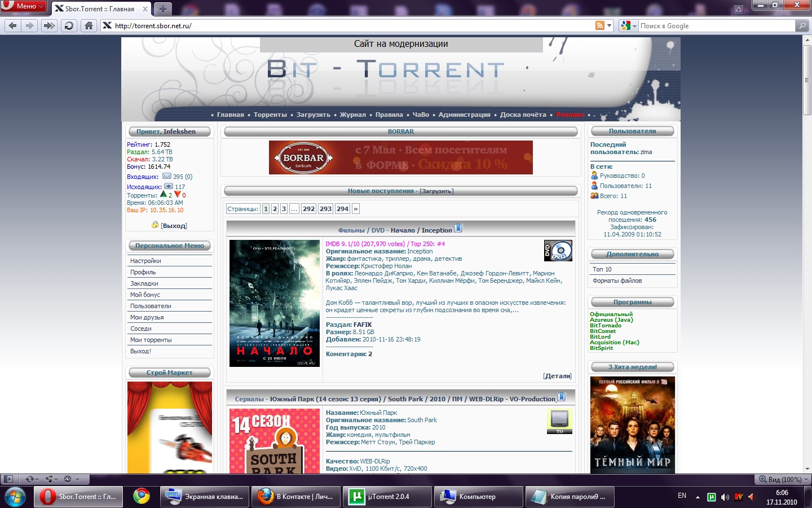Click the BORBAR bar&cafe banner
This screenshot has width=812, height=508.
coord(401,157)
